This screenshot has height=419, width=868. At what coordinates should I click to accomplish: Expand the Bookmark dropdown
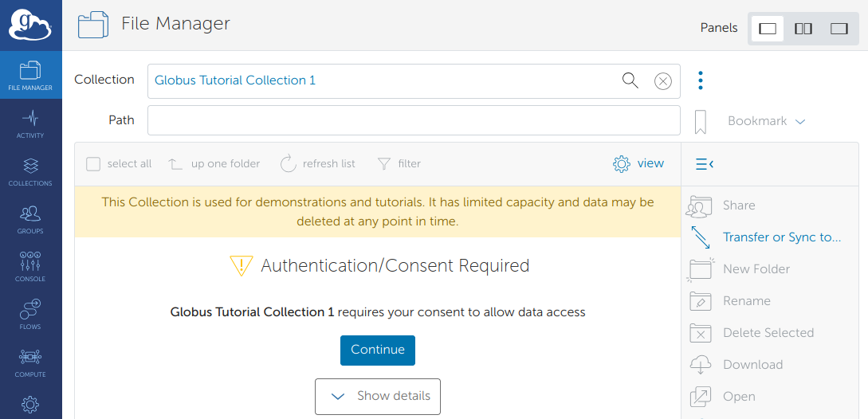[x=766, y=121]
